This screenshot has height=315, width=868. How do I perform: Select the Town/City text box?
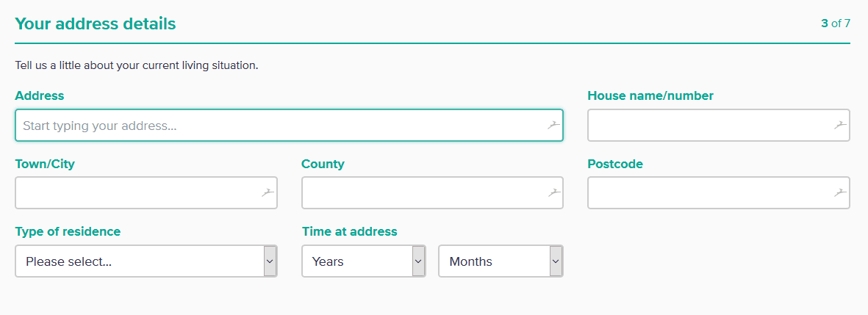pyautogui.click(x=136, y=193)
